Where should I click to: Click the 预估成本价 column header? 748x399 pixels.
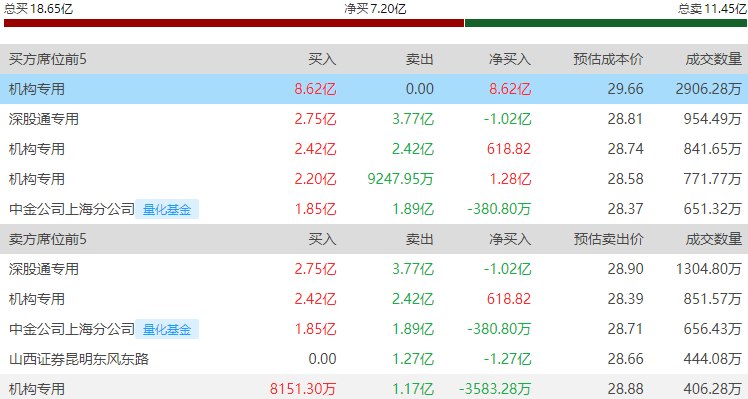608,59
